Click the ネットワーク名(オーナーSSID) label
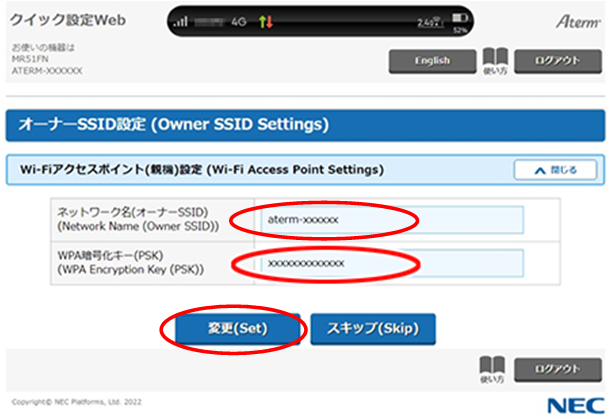611x419 pixels. coord(133,212)
